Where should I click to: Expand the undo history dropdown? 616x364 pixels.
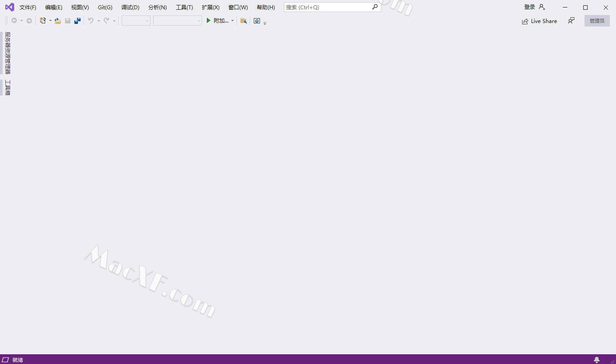point(98,21)
